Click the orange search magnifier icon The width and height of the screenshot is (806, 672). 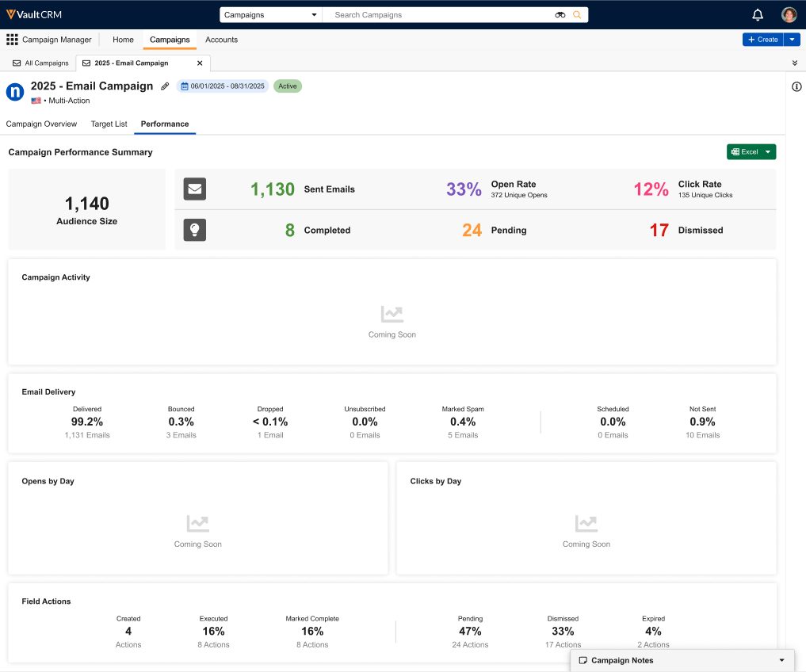click(x=577, y=15)
